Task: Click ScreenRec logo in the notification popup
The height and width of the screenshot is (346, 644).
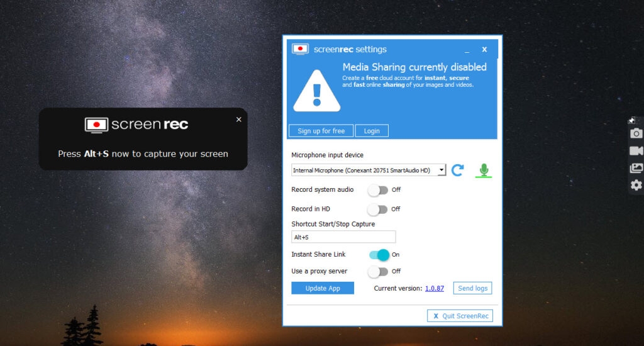Action: coord(136,125)
